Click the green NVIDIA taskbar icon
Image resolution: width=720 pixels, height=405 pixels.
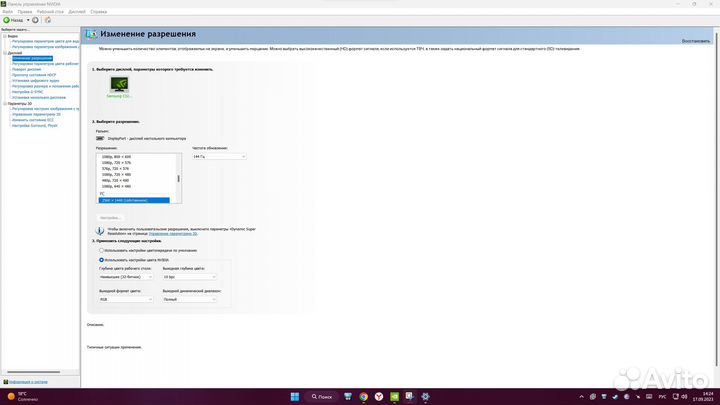(394, 397)
